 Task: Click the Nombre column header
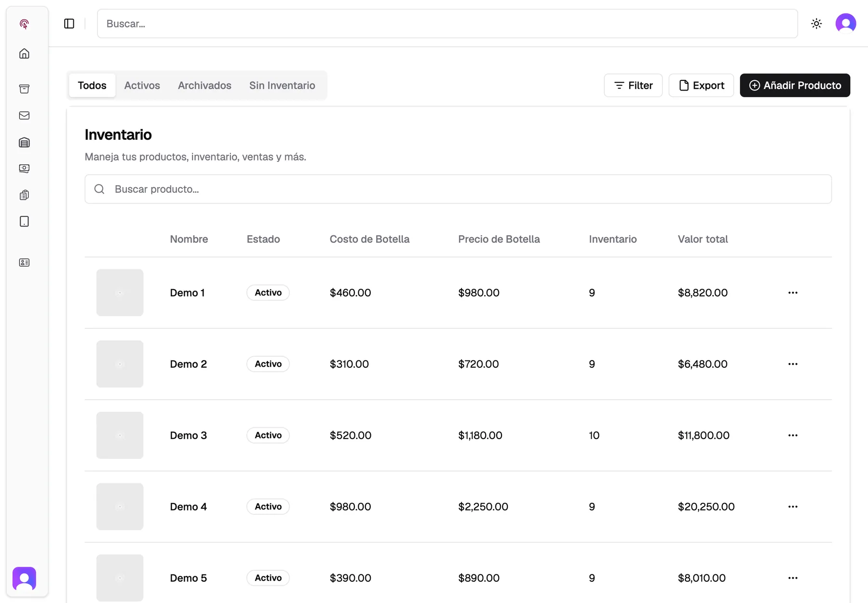(x=189, y=239)
